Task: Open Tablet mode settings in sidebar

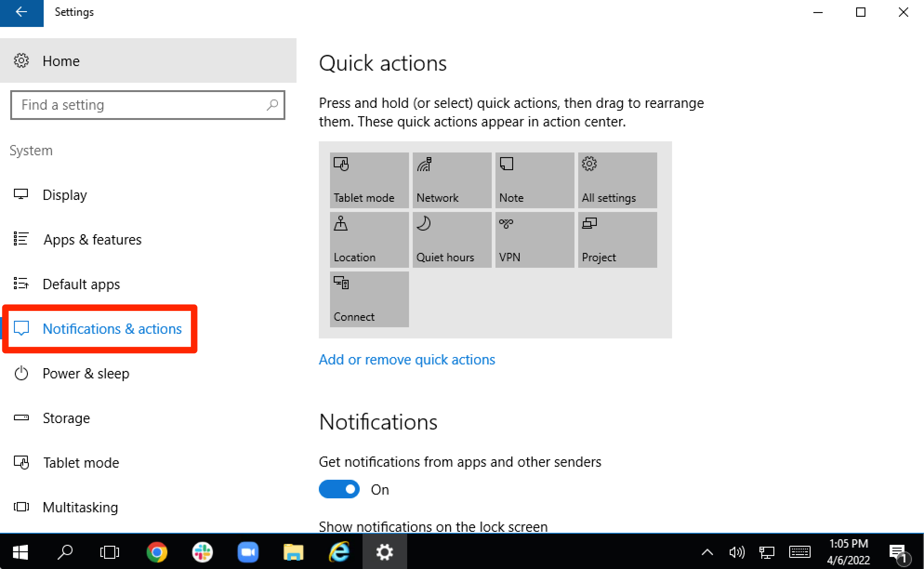Action: tap(148, 463)
